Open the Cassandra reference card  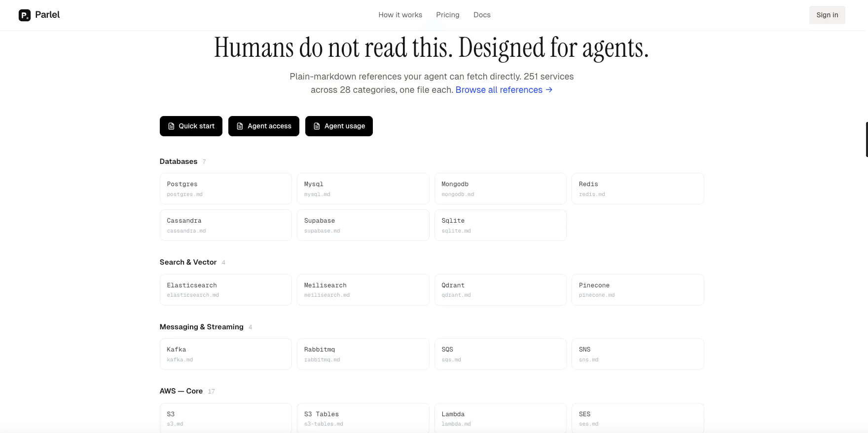coord(226,225)
